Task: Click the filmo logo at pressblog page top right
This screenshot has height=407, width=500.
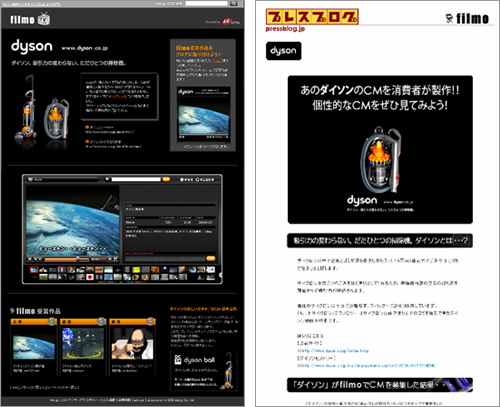Action: (x=467, y=18)
